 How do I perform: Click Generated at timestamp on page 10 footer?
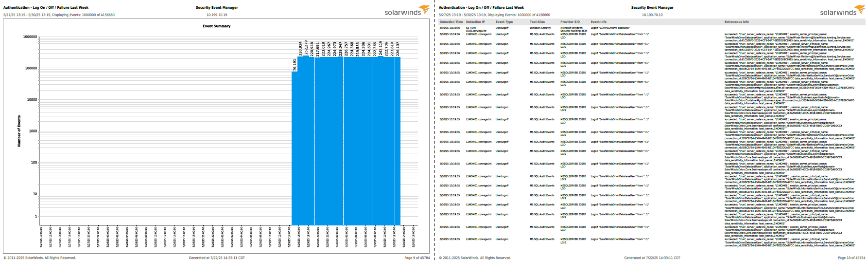[652, 258]
